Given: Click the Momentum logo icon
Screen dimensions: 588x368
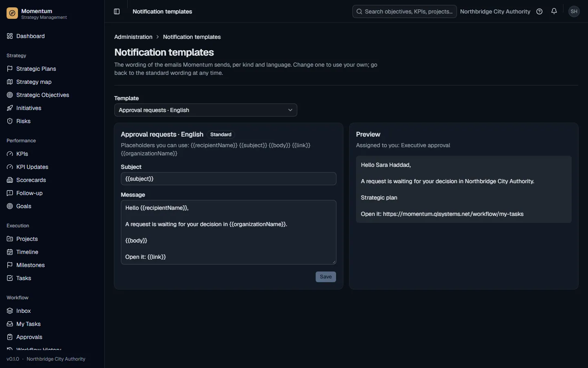Looking at the screenshot, I should pyautogui.click(x=12, y=13).
